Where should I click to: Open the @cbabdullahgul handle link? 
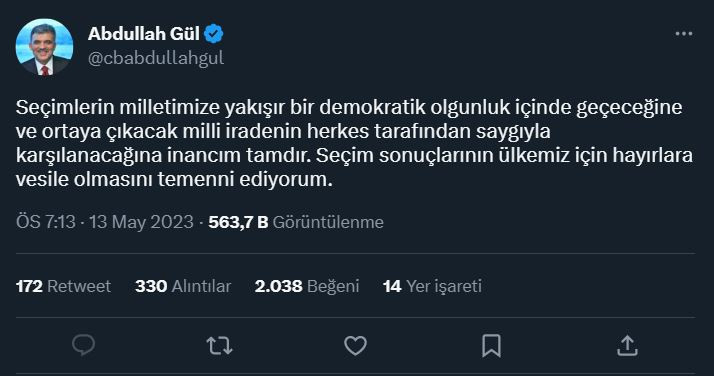pyautogui.click(x=156, y=58)
